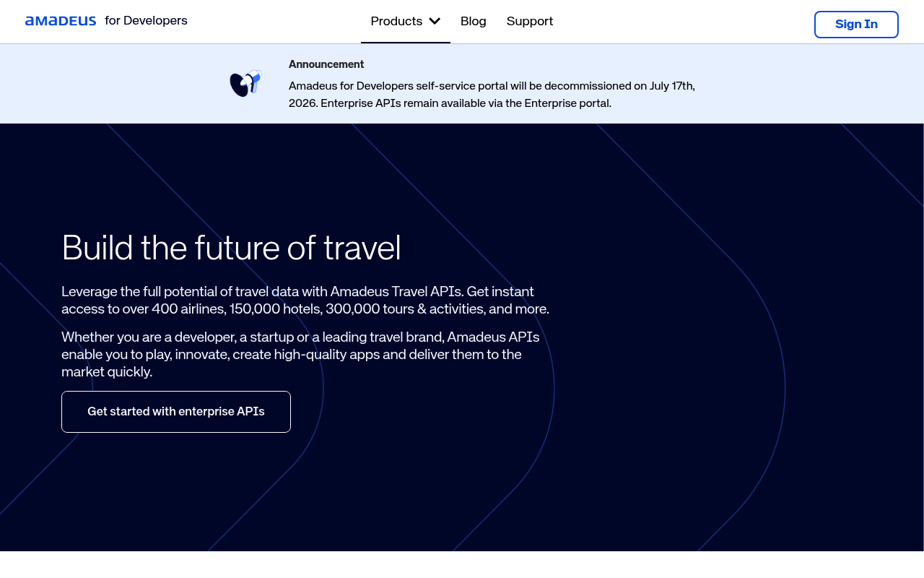Click 'Get started with enterprise APIs'

click(176, 412)
